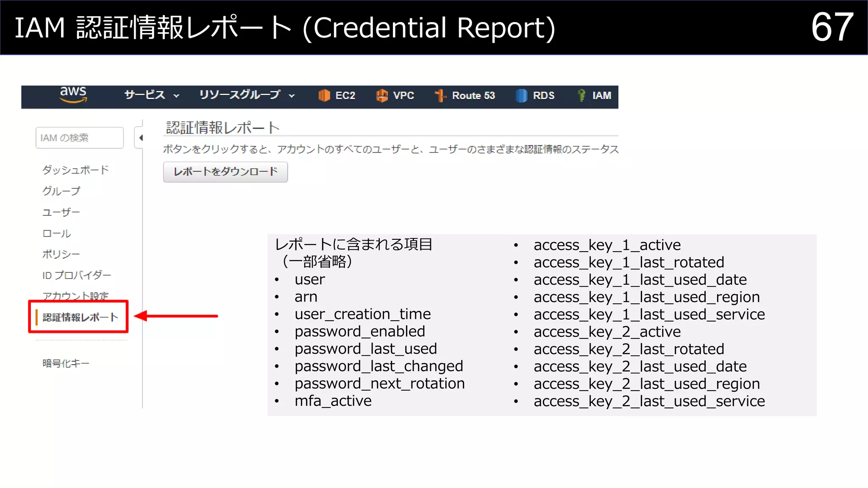Open ロール in the sidebar

(57, 233)
